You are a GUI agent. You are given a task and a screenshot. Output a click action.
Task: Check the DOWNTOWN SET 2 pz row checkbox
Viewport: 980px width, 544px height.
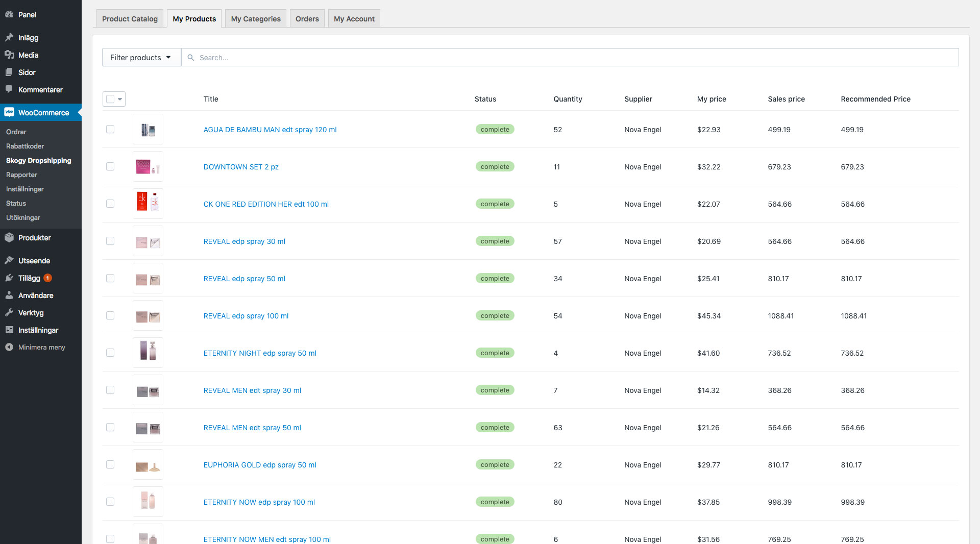(x=110, y=166)
